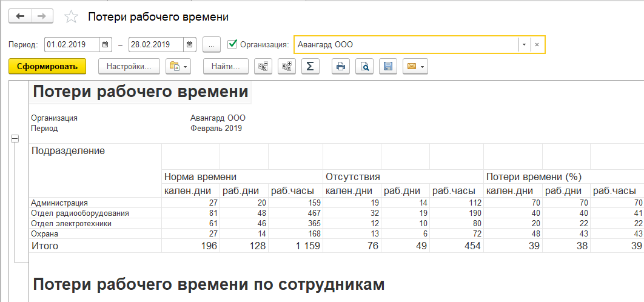Expand all groups in the report

tap(286, 66)
